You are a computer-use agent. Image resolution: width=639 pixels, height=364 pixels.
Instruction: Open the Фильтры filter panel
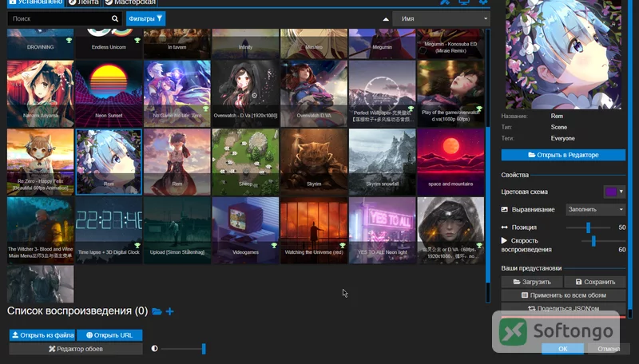146,18
